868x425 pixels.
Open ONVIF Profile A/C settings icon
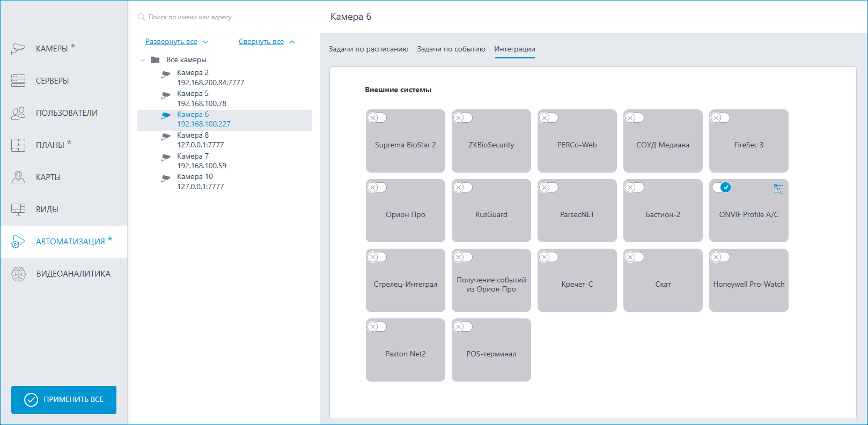click(x=778, y=189)
